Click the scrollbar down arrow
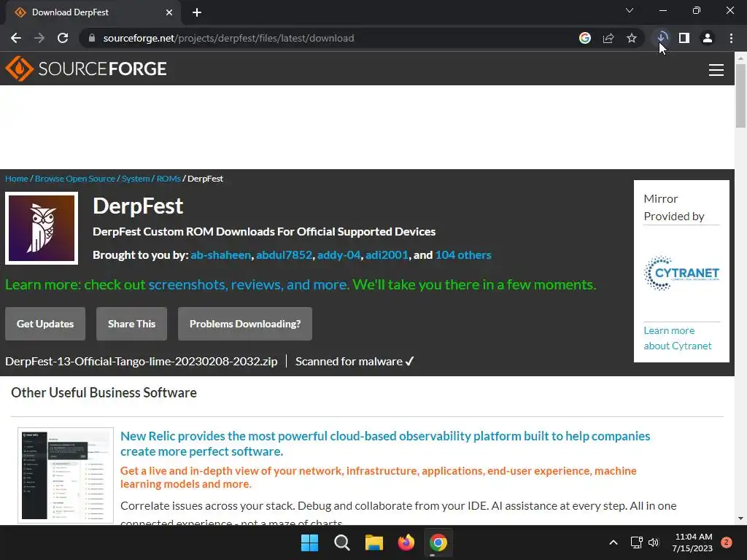Screen dimensions: 747x560 740,518
